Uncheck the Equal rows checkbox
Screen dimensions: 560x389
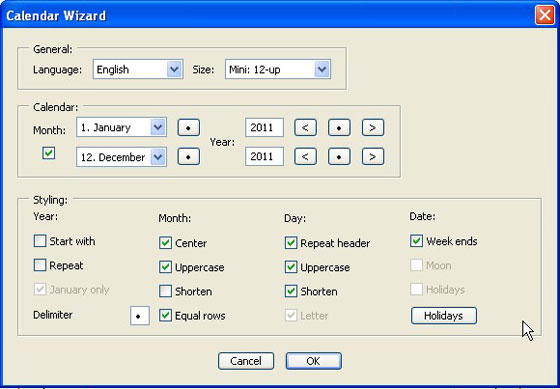(165, 315)
